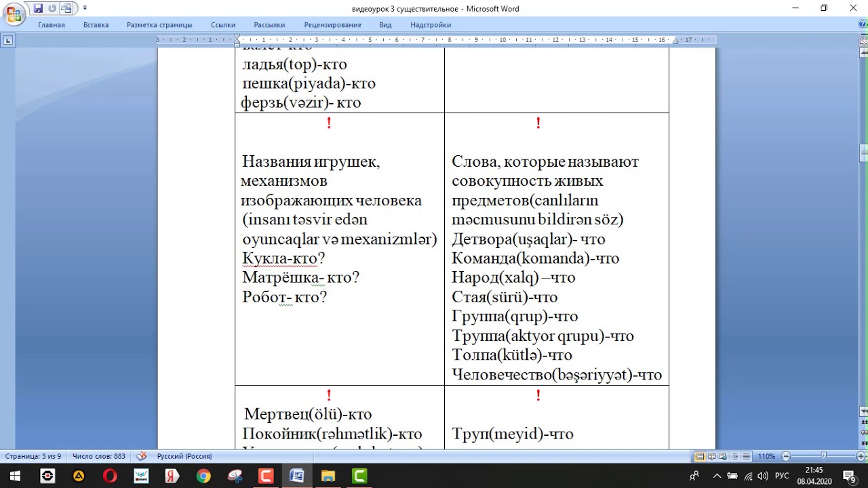Click the Word icon in the taskbar

point(297,475)
